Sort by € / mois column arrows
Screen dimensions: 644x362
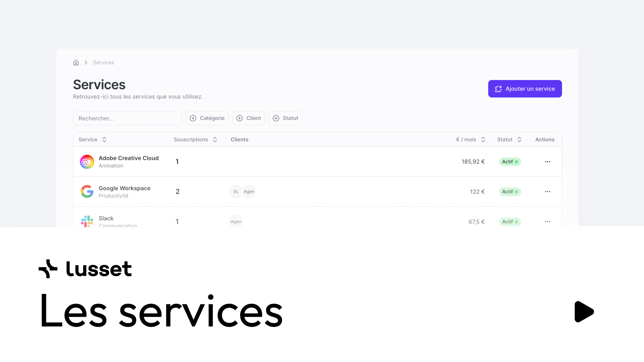pos(483,139)
